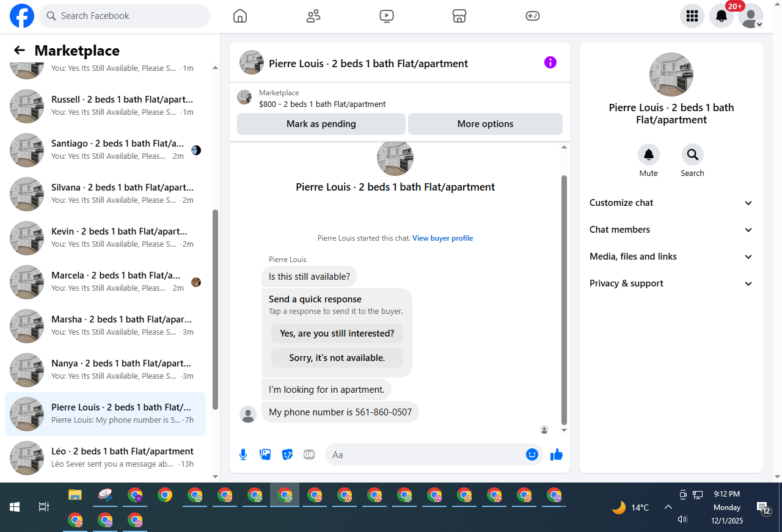782x532 pixels.
Task: Click the Facebook logo
Action: pyautogui.click(x=22, y=16)
